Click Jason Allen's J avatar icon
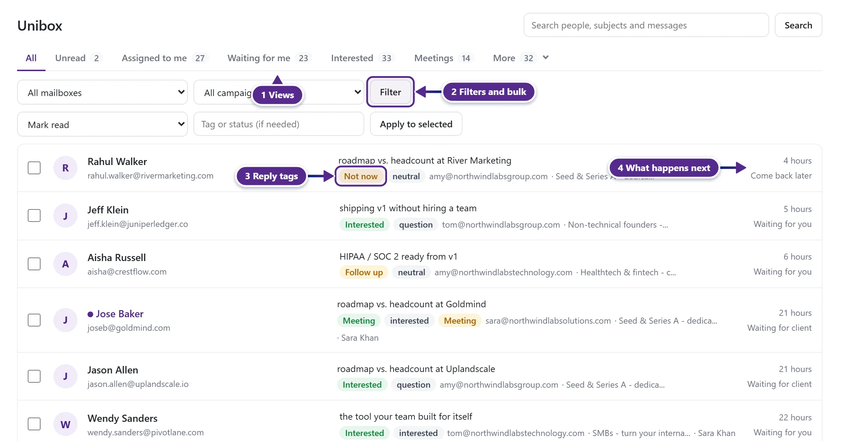Screen dimensions: 868x441 tap(65, 376)
